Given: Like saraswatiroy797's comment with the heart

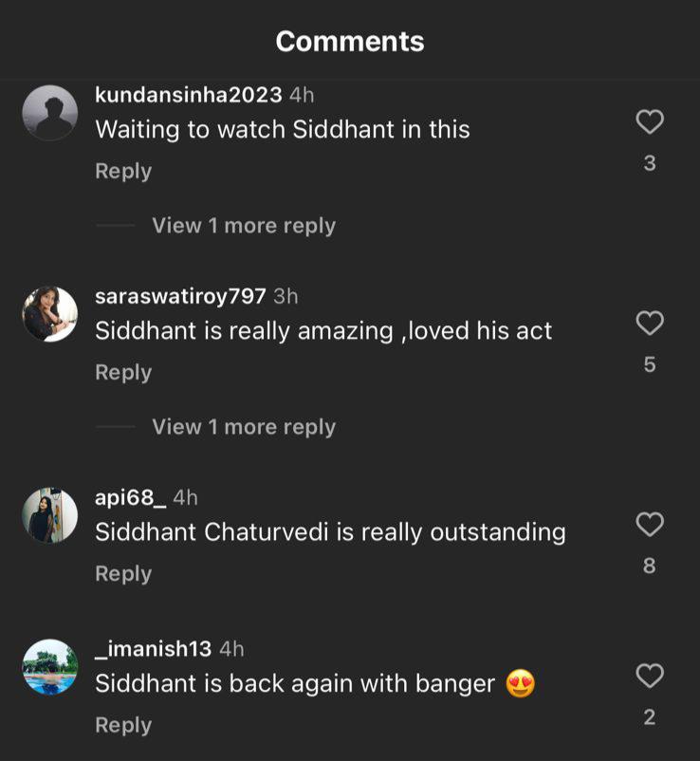Looking at the screenshot, I should pos(649,324).
